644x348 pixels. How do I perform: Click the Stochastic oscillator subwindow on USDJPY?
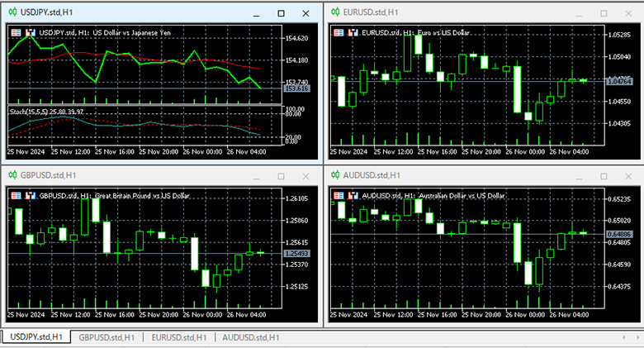[144, 126]
